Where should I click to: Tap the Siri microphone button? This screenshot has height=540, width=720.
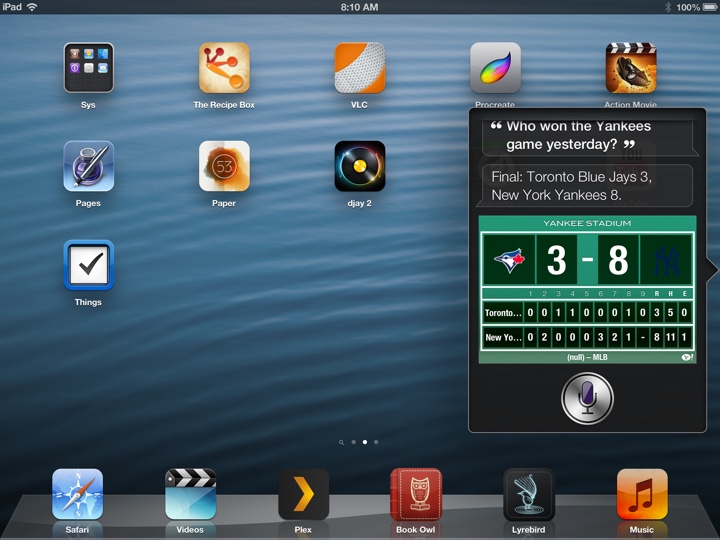(587, 398)
